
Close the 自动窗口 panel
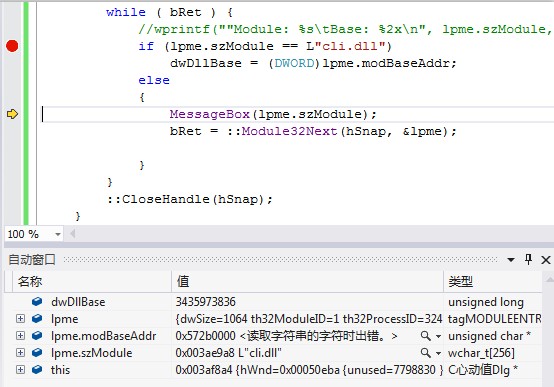click(x=546, y=260)
